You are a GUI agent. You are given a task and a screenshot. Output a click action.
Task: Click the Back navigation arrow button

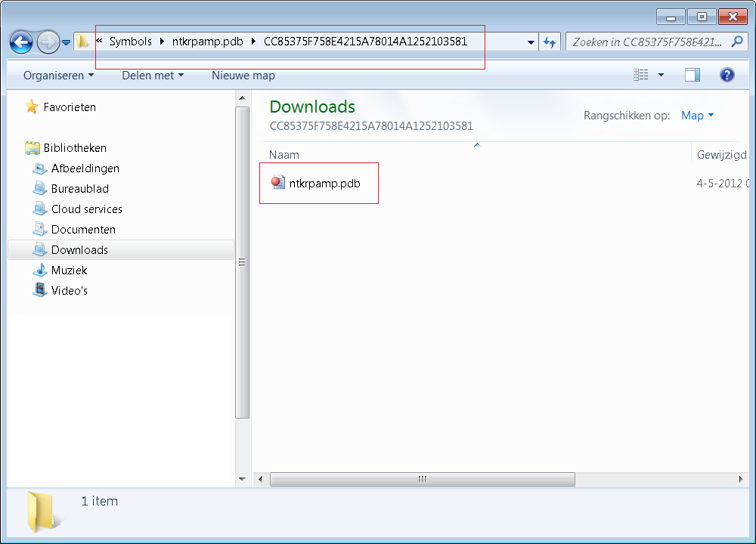21,42
